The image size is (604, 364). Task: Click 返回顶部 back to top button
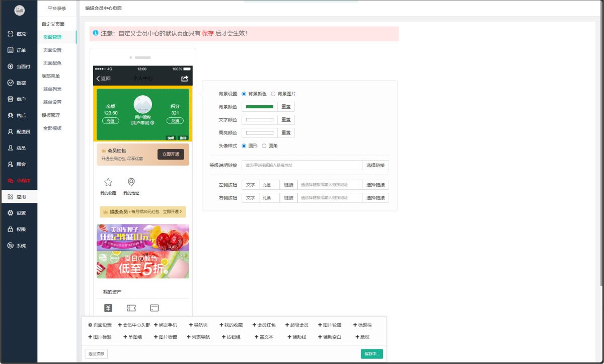coord(96,354)
